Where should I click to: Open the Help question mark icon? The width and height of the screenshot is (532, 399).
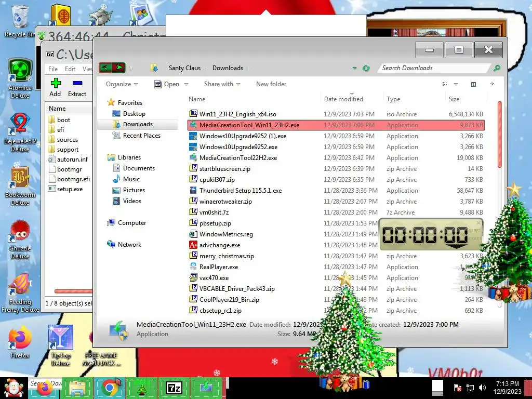[491, 85]
